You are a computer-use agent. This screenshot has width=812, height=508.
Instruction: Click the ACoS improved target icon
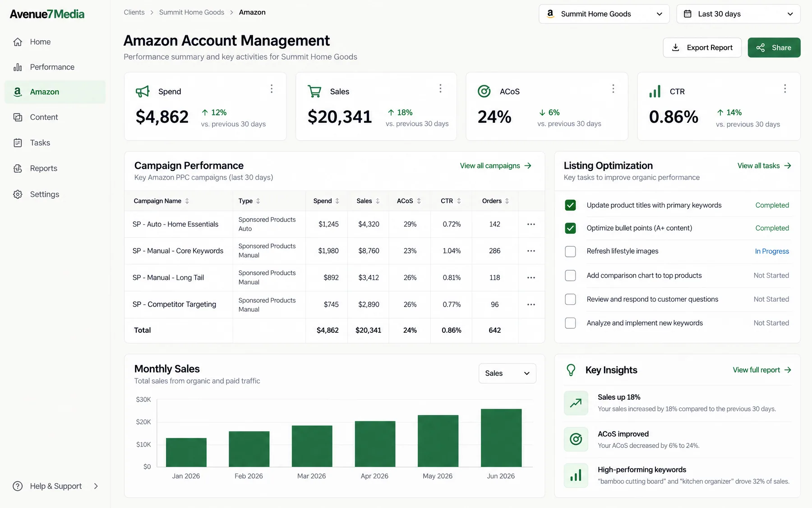[576, 439]
